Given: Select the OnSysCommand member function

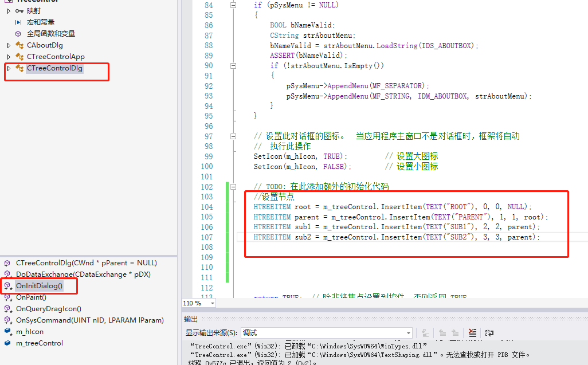Looking at the screenshot, I should pyautogui.click(x=89, y=320).
